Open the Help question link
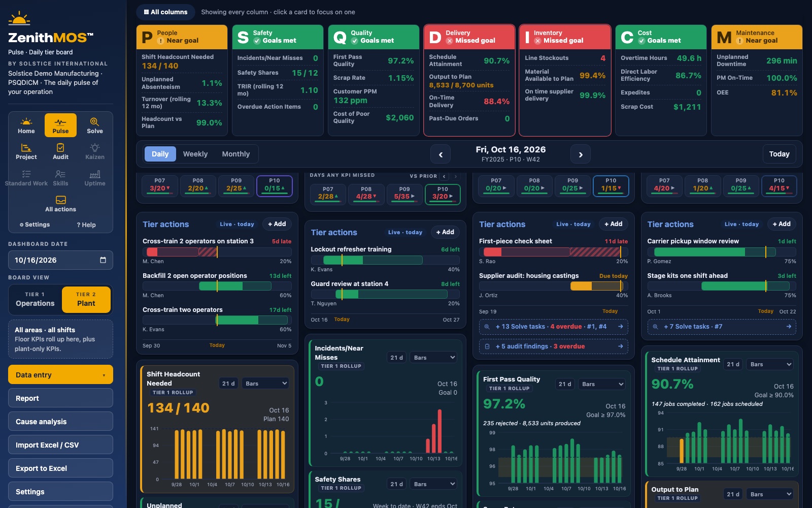The image size is (812, 508). point(86,225)
